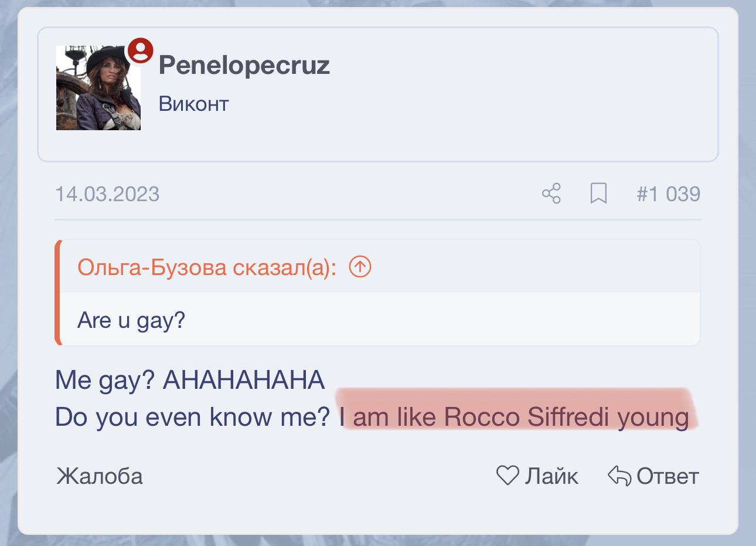Click the share icon on the post
The height and width of the screenshot is (546, 756).
tap(551, 194)
